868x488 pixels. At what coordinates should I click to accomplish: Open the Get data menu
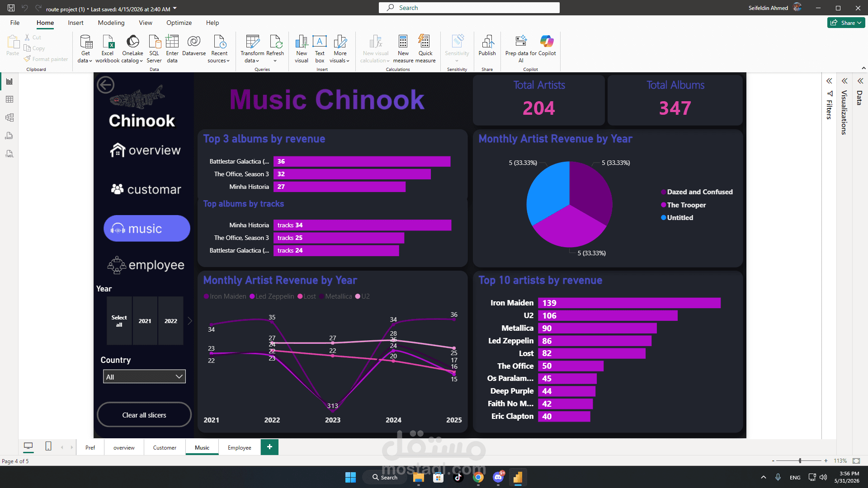[x=85, y=49]
